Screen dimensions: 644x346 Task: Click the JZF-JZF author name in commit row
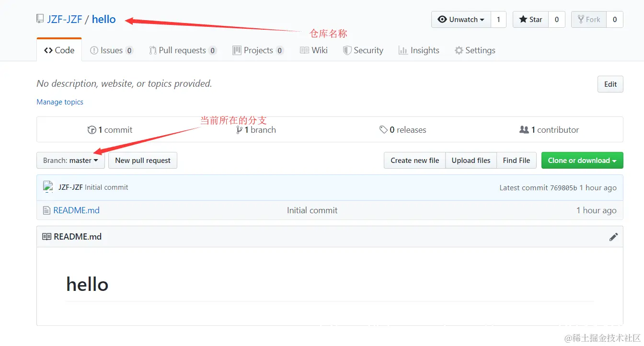tap(70, 187)
